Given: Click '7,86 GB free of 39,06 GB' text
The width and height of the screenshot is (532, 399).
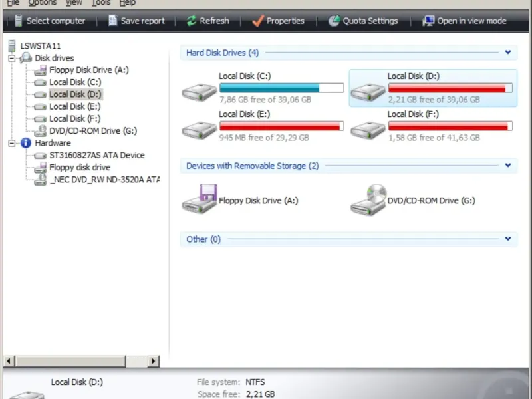Looking at the screenshot, I should click(265, 99).
